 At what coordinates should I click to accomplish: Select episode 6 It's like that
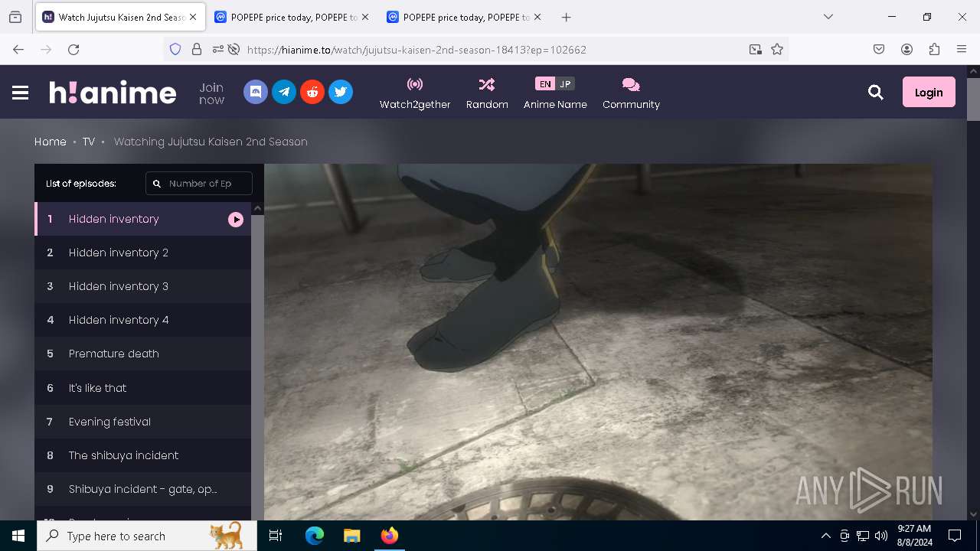point(143,388)
